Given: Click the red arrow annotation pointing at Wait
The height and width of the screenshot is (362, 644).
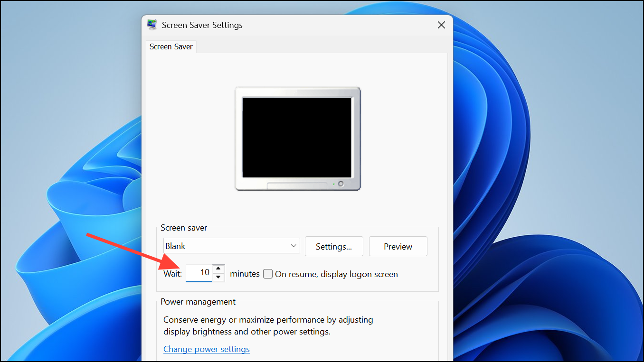Looking at the screenshot, I should 134,251.
